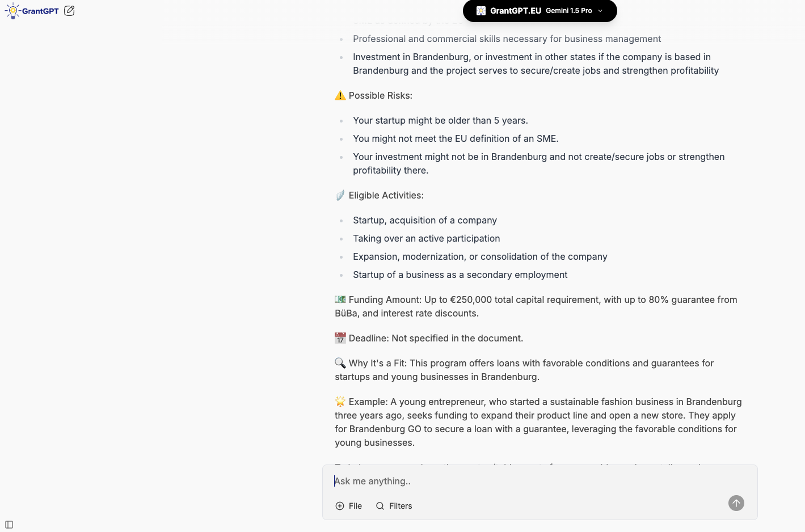The image size is (805, 532).
Task: Click the "Your startup might be older than 5 years" line
Action: (440, 120)
